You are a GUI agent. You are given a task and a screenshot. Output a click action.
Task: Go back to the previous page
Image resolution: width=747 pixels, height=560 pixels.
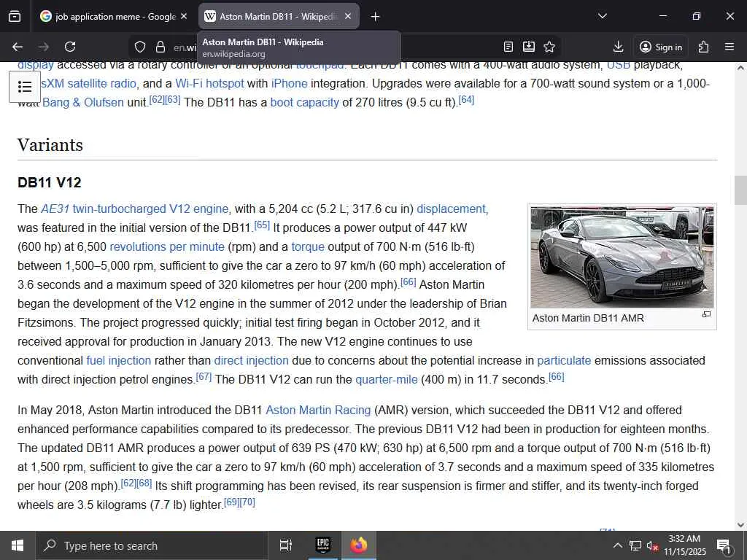click(x=18, y=47)
